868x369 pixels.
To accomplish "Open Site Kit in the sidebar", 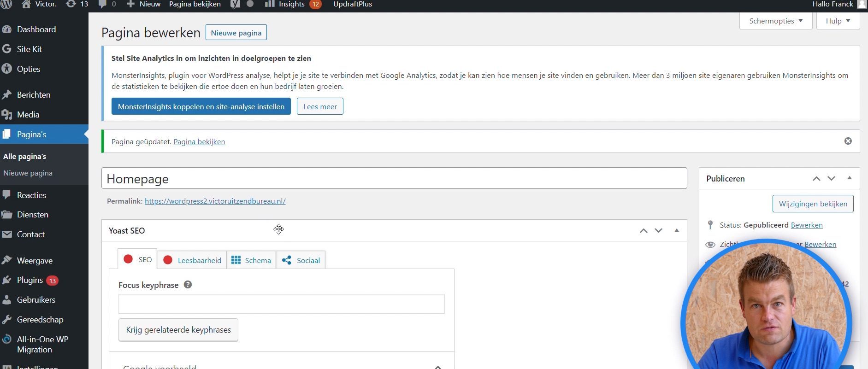I will [30, 49].
